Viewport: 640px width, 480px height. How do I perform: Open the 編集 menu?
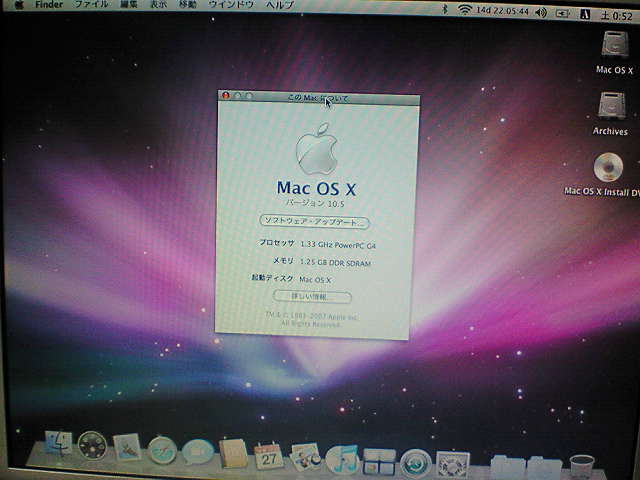pos(129,4)
